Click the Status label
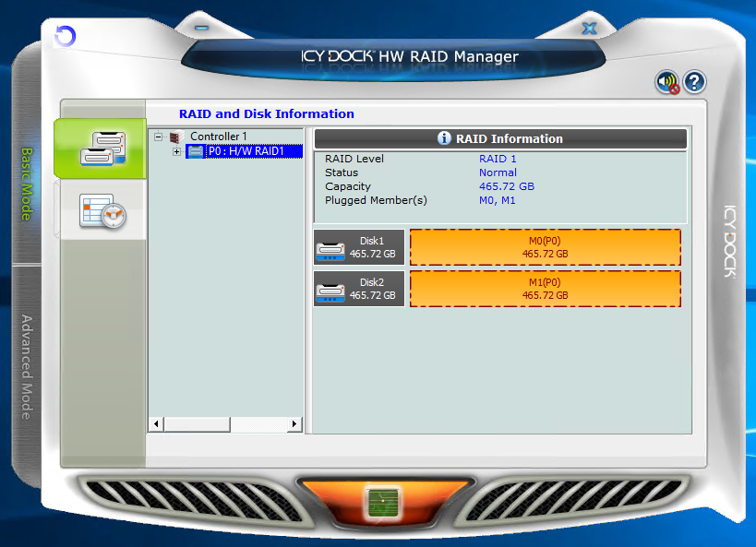Screen dimensions: 756x547 [x=342, y=172]
